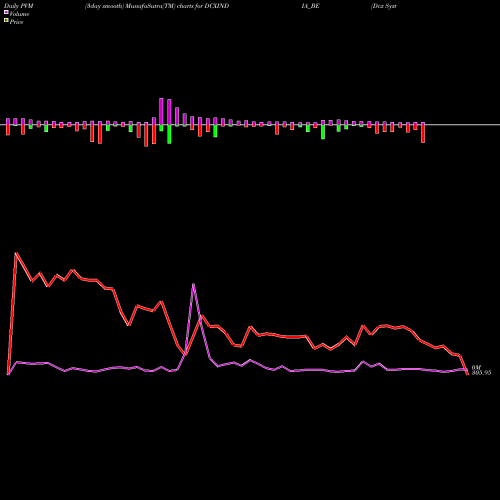Click the Dcx Syst header text
Viewport: 500px width, 500px height.
coord(384,6)
